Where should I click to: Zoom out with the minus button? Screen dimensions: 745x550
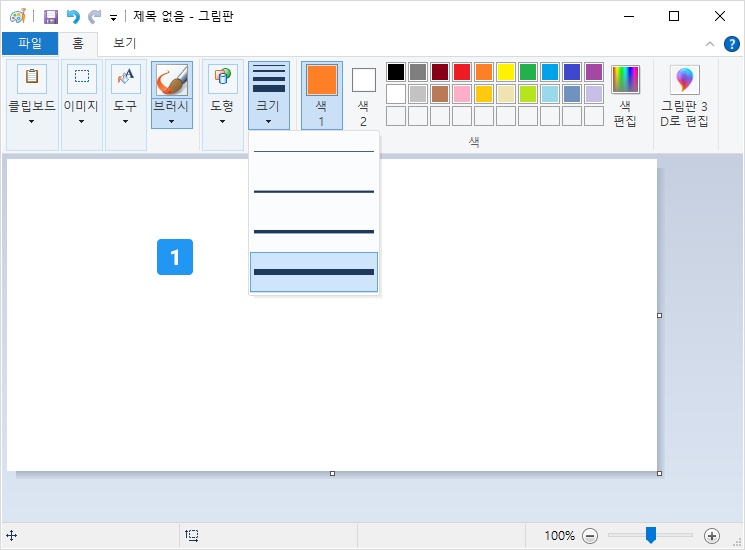(x=590, y=536)
